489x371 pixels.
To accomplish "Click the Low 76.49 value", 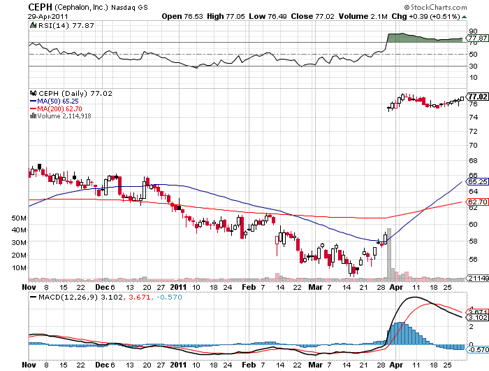I will click(268, 16).
